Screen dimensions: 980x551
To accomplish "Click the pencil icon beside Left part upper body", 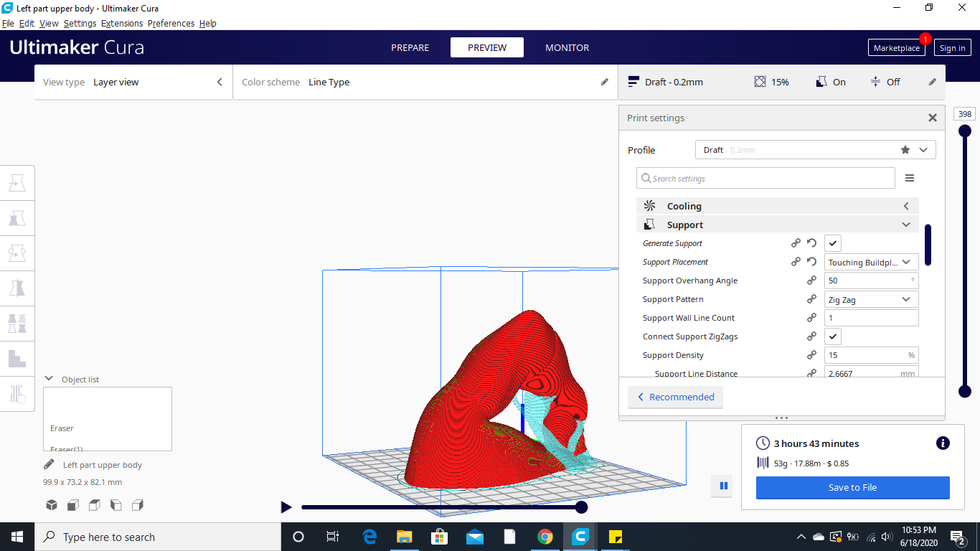I will 49,464.
